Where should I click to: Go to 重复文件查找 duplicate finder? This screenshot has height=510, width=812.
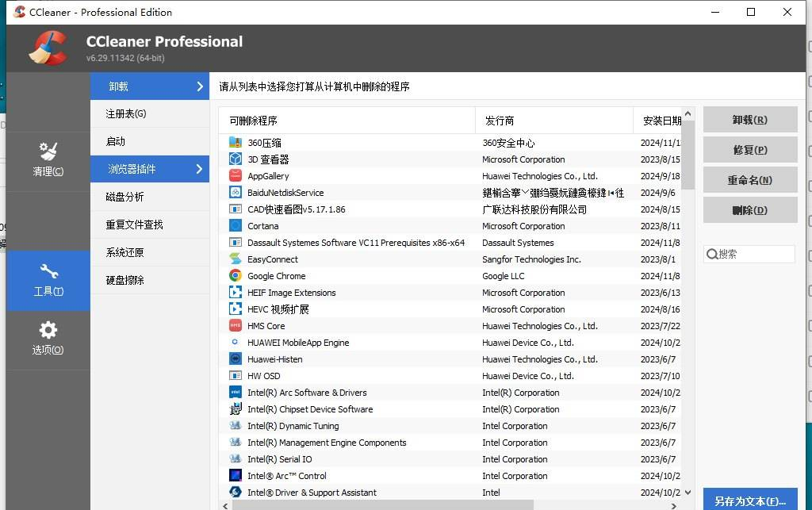tap(134, 224)
